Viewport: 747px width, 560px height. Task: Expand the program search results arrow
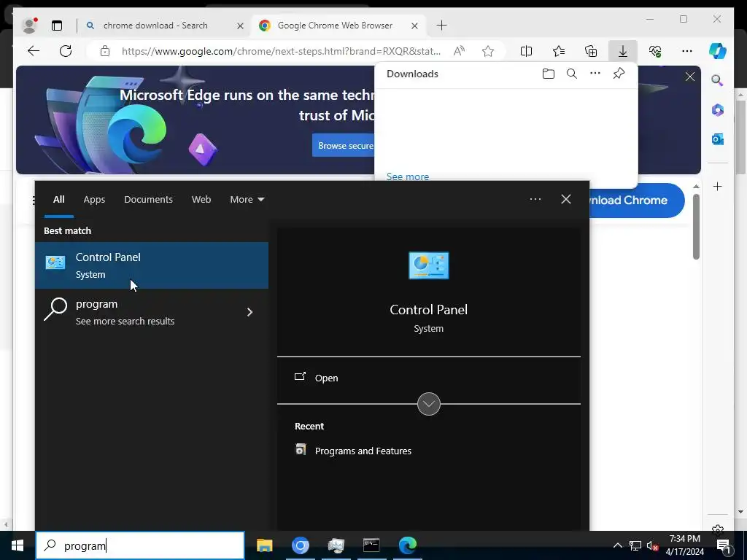(249, 312)
